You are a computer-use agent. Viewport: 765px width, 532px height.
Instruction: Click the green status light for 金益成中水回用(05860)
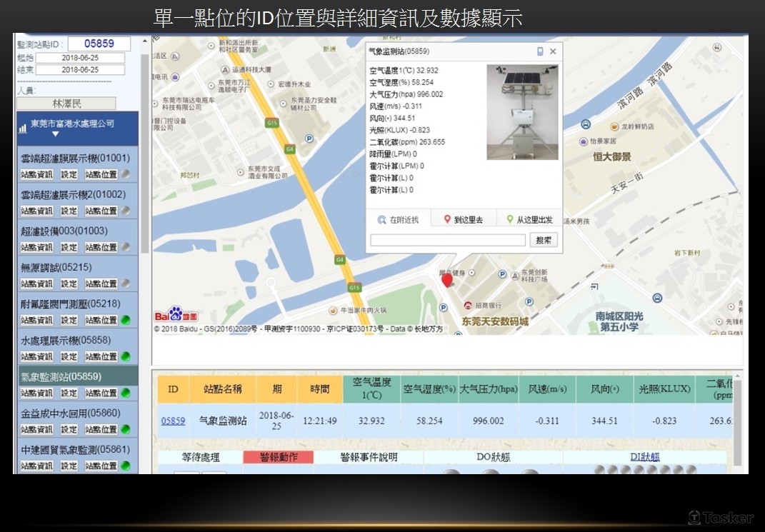(x=126, y=429)
